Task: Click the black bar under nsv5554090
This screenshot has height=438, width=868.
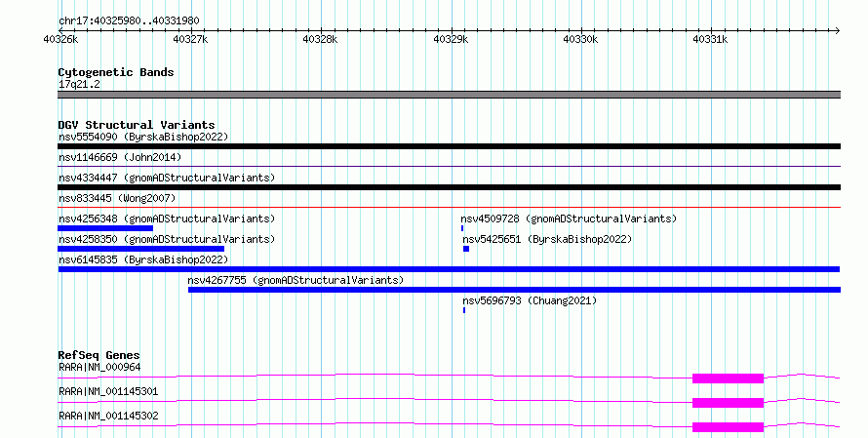Action: [449, 146]
